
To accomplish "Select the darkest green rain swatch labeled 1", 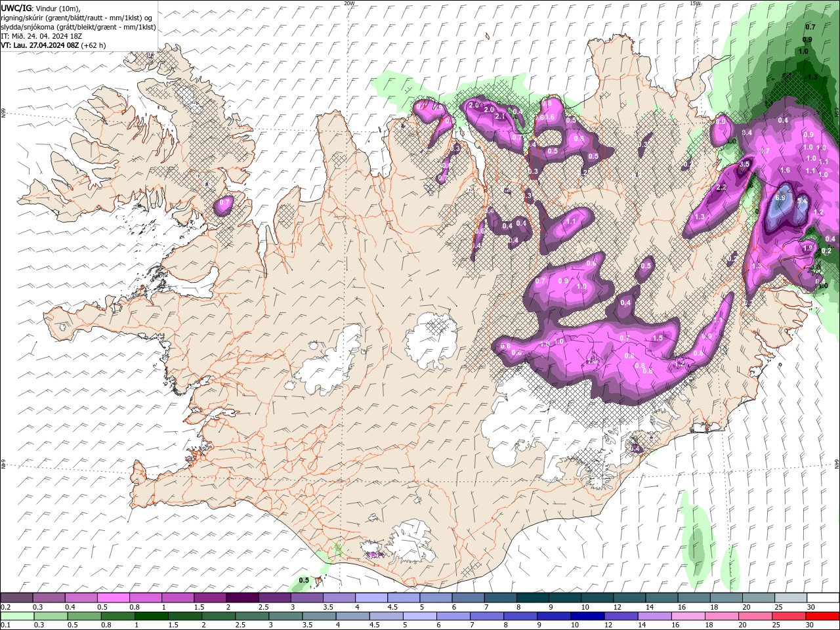I will 152,616.
